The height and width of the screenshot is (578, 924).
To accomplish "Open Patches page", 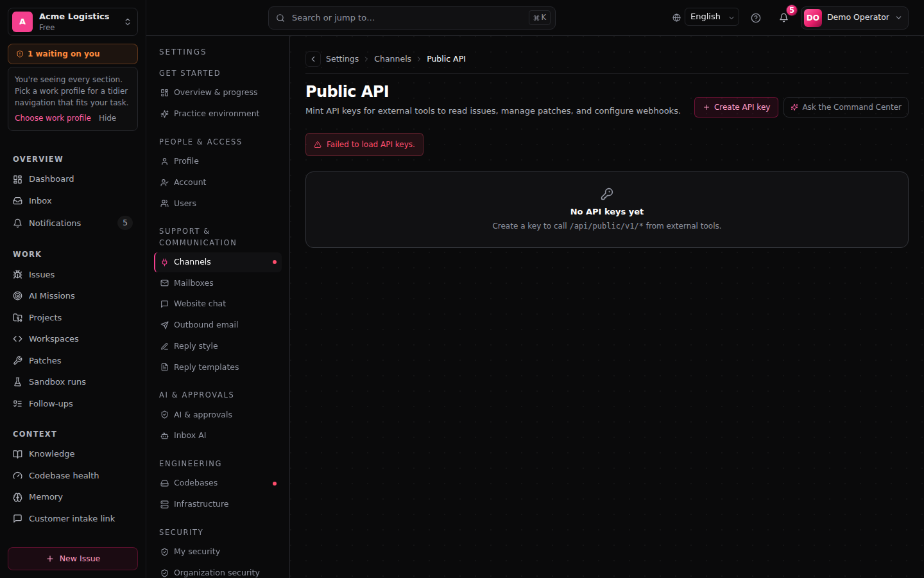I will click(x=73, y=360).
